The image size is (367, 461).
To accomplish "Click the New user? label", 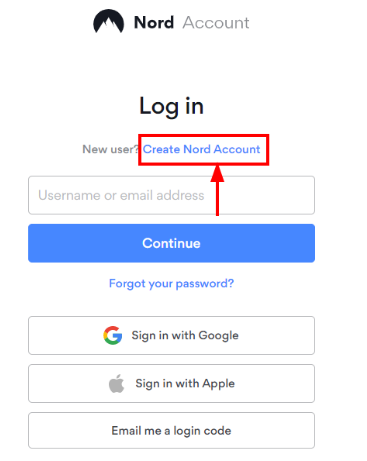I will (110, 149).
